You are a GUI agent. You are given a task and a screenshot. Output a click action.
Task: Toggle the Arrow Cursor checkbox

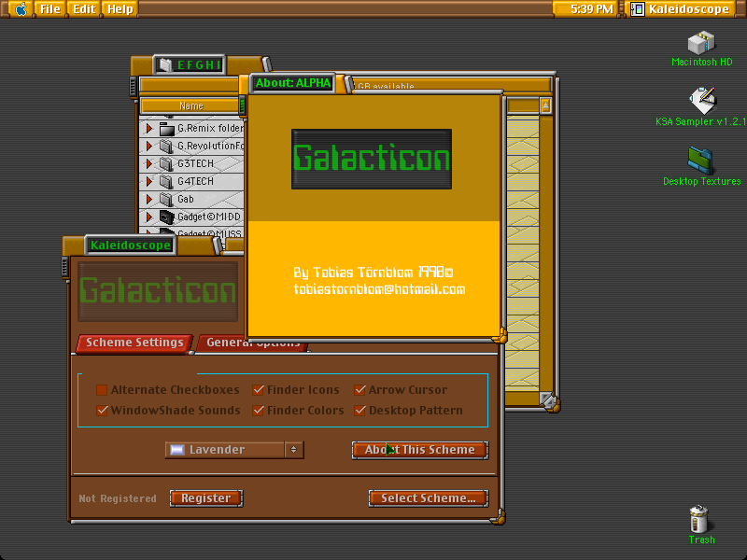click(359, 390)
